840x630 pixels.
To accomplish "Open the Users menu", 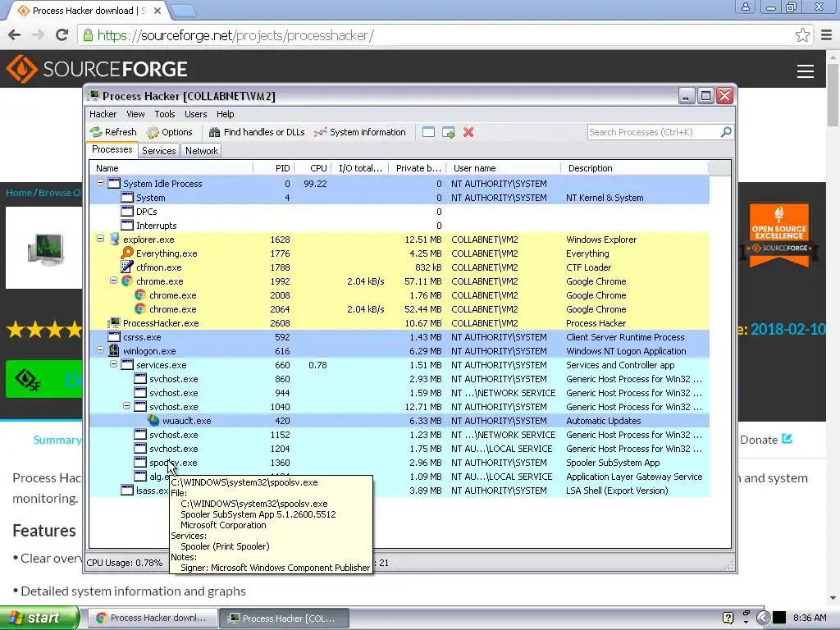I will click(195, 114).
